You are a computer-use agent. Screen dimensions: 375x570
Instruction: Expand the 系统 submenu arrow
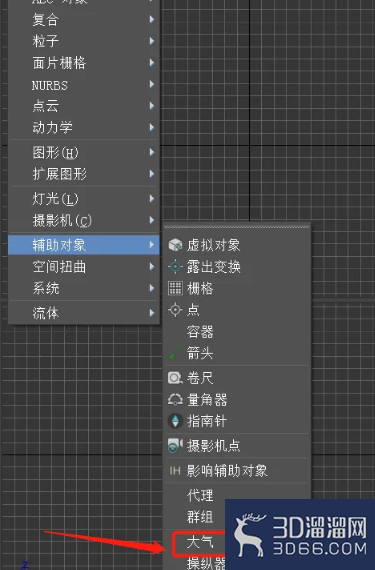click(152, 288)
